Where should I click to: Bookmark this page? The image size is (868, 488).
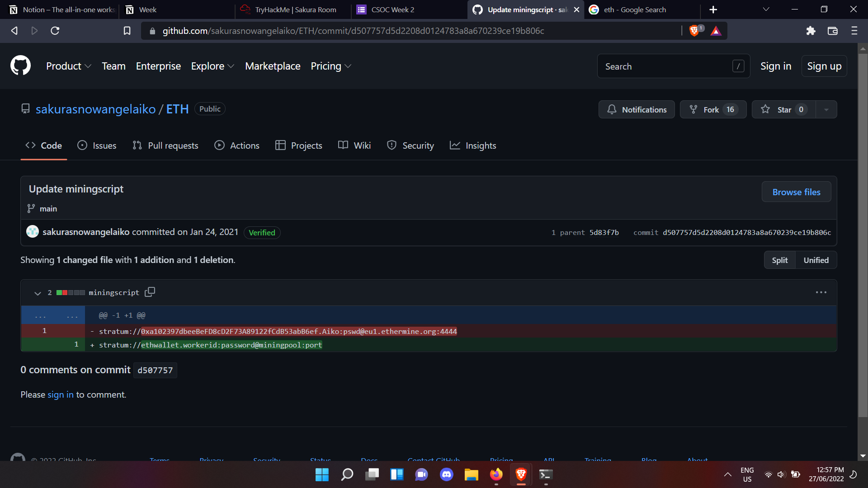127,31
